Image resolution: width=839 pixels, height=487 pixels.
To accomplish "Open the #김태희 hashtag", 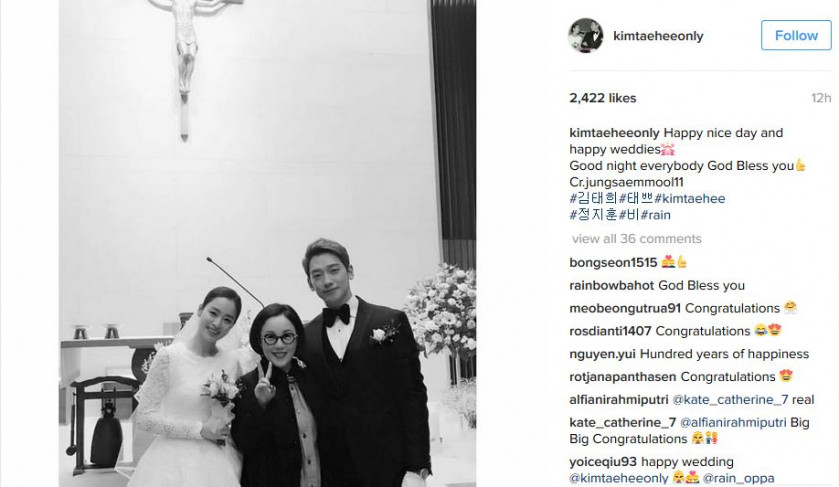I will coord(594,199).
